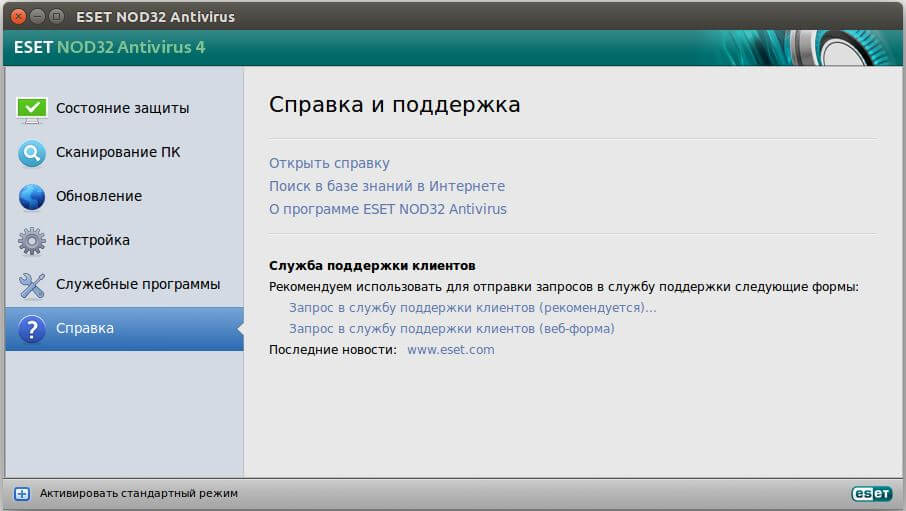Open the Состояние защиты section
This screenshot has width=906, height=511.
[124, 109]
